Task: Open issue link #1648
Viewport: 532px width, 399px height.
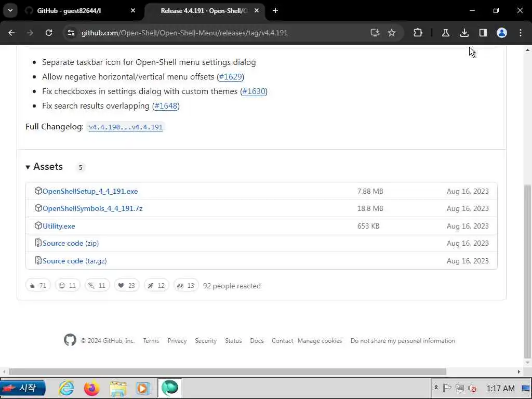Action: (166, 106)
